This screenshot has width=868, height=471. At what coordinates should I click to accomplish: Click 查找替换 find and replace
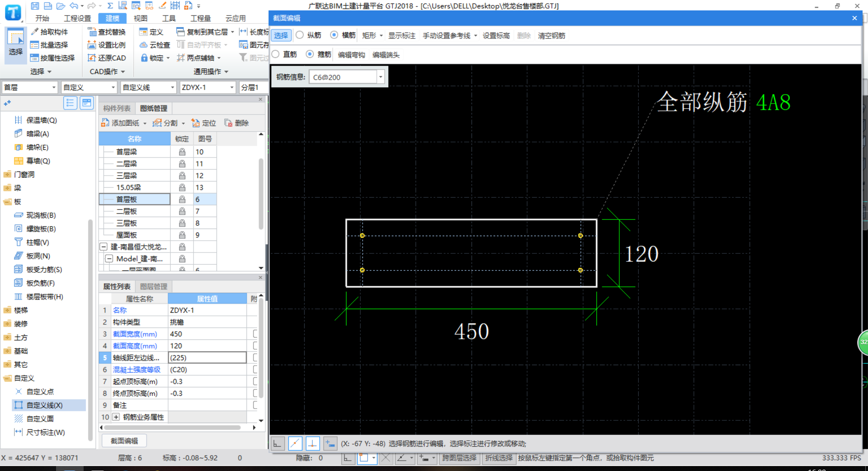tap(107, 32)
